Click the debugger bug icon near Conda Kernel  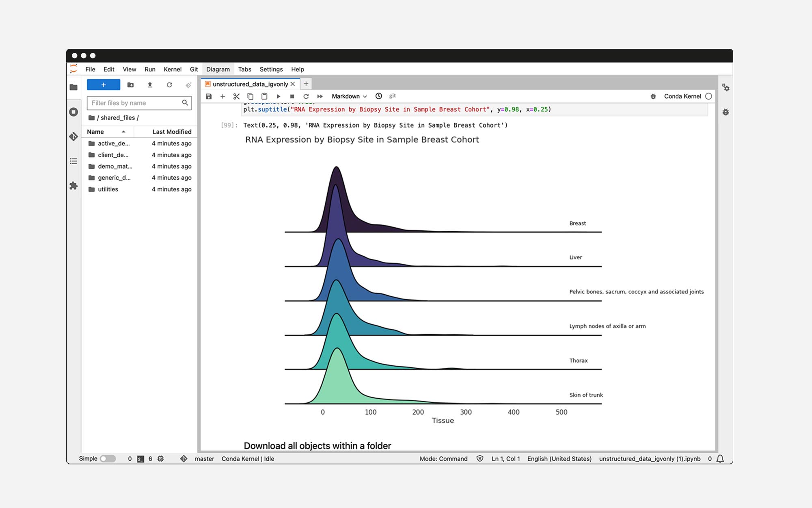[653, 96]
